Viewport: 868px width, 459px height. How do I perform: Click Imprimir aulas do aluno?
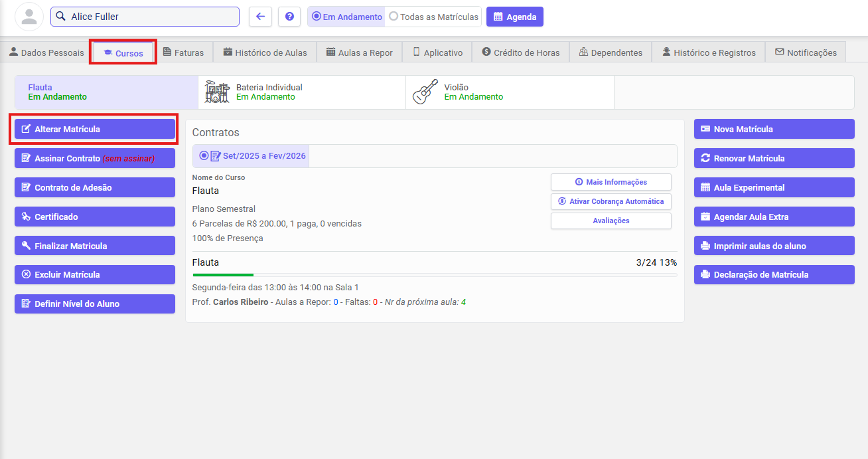pos(774,246)
